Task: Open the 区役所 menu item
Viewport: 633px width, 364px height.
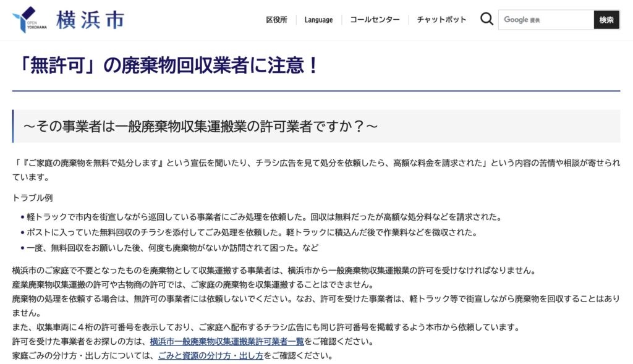Action: [276, 20]
